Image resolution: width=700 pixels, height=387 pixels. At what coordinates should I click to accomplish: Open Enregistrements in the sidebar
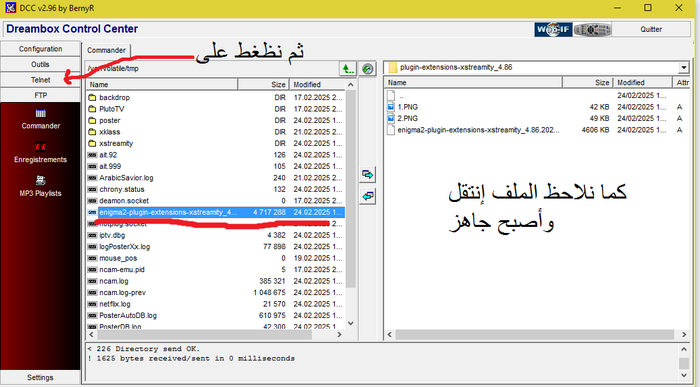40,153
